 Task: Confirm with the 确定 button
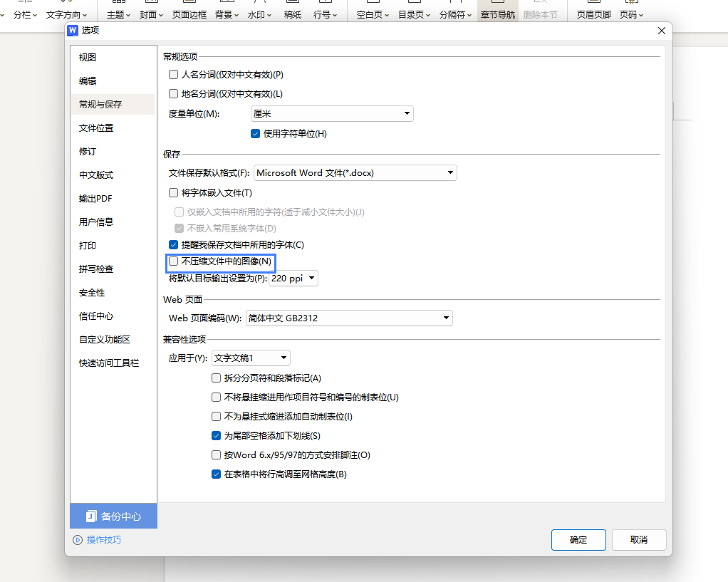click(x=578, y=540)
